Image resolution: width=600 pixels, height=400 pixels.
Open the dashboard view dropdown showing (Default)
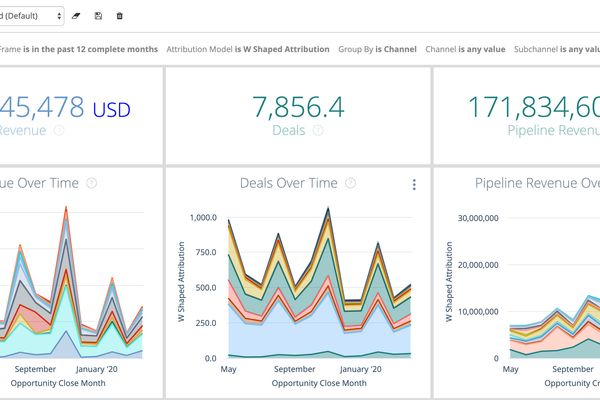31,16
